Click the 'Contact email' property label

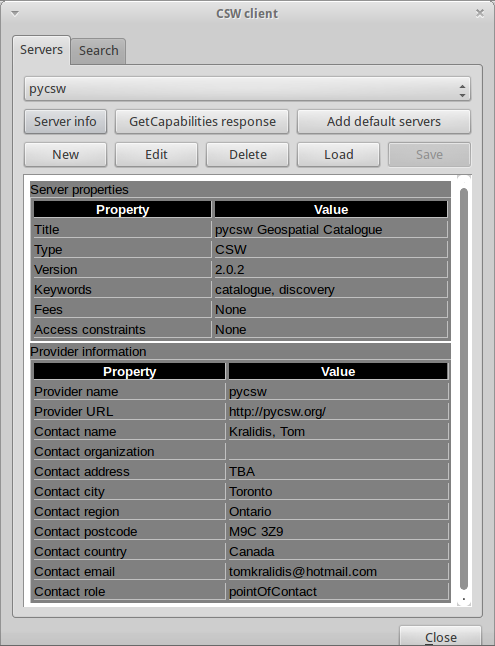coord(75,571)
